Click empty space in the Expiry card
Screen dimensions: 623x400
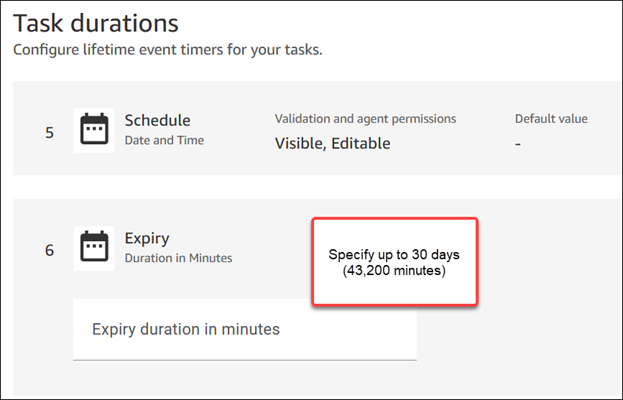click(x=540, y=330)
